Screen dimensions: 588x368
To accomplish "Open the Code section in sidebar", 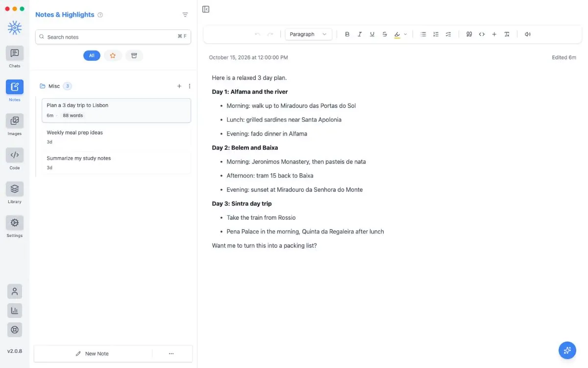I will point(15,155).
